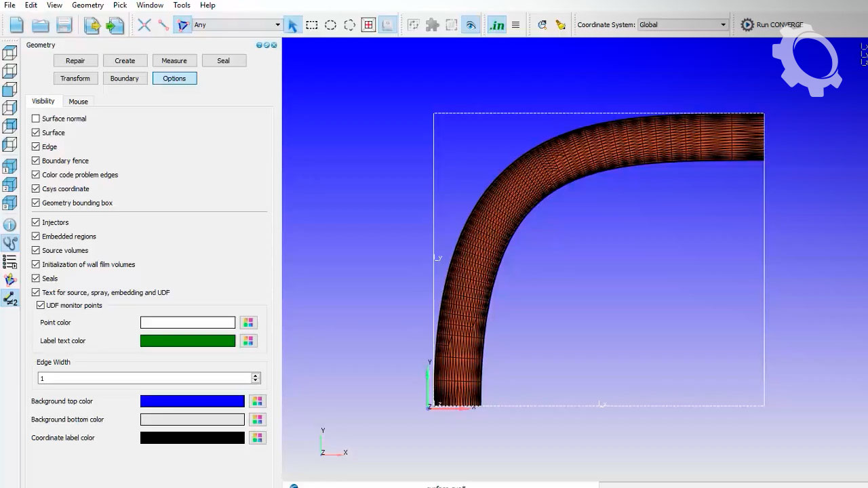Click the green .in input files icon
Image resolution: width=868 pixels, height=488 pixels.
(497, 25)
